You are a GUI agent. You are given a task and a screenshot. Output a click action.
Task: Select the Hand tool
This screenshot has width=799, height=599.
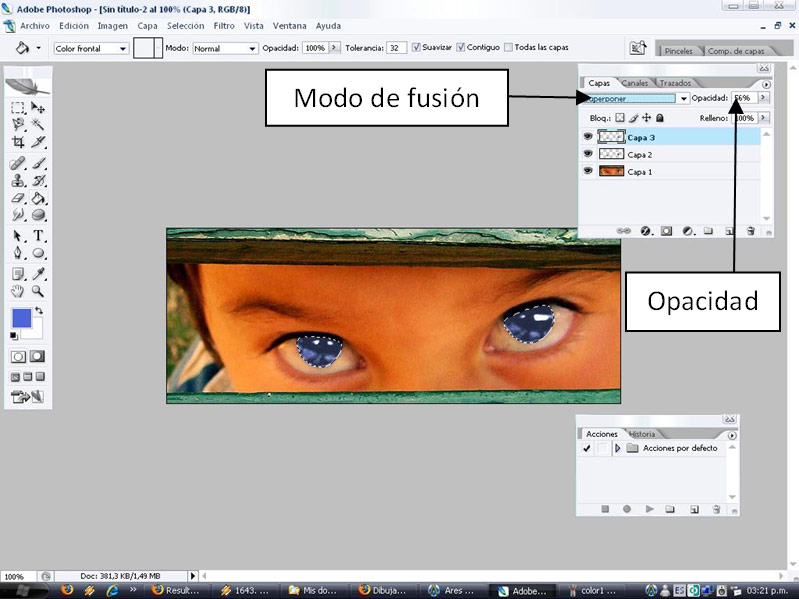coord(18,291)
